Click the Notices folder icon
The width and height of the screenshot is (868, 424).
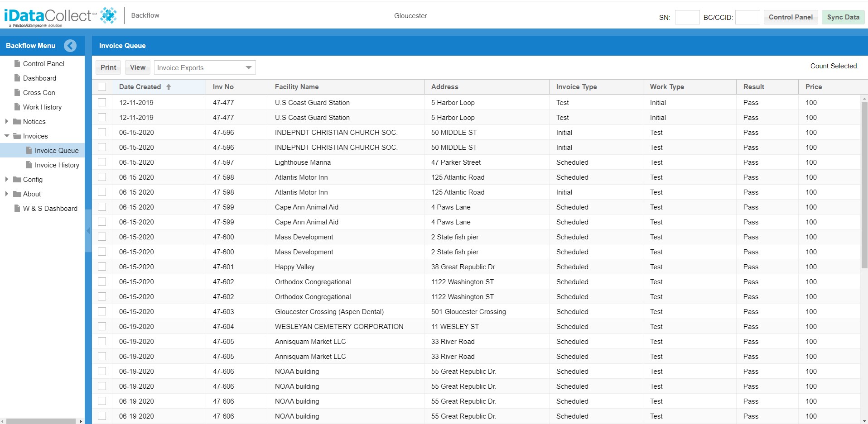pos(17,121)
